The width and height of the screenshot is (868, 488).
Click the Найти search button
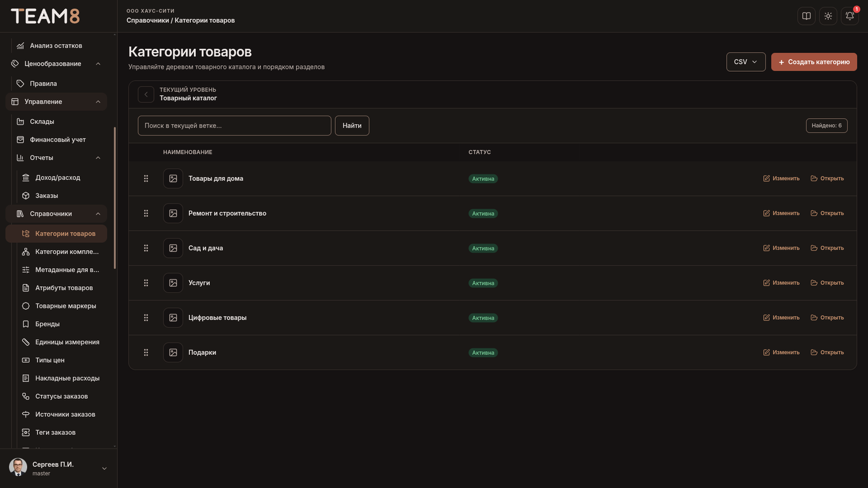coord(352,126)
